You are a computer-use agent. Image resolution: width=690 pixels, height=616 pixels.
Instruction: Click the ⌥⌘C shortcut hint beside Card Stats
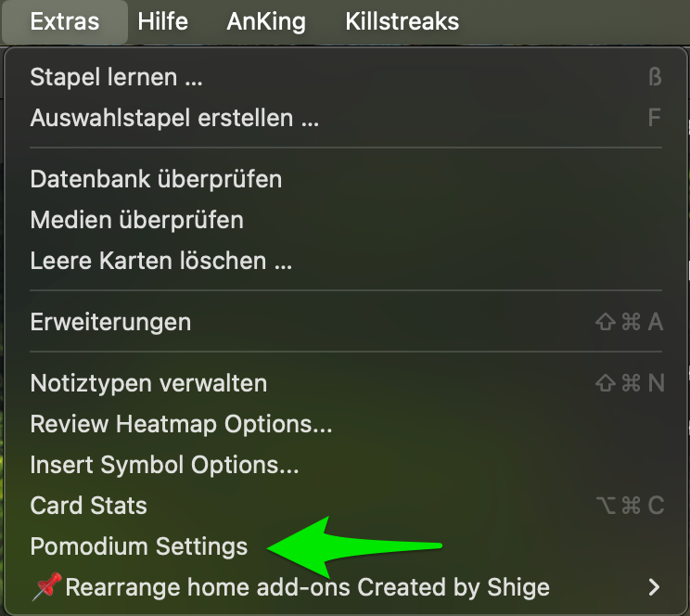tap(630, 506)
